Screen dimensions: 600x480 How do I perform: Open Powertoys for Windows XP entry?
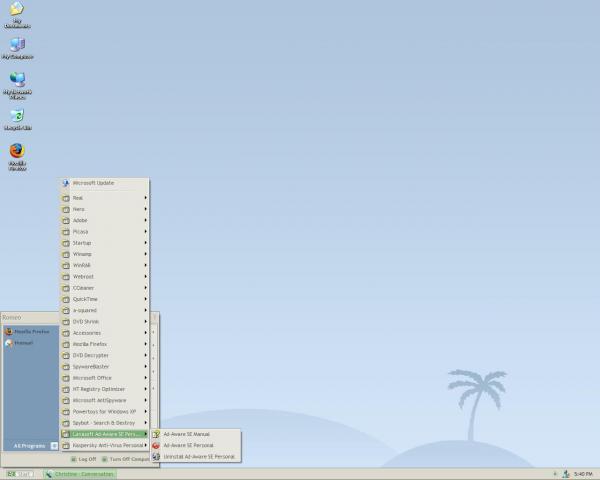(104, 411)
